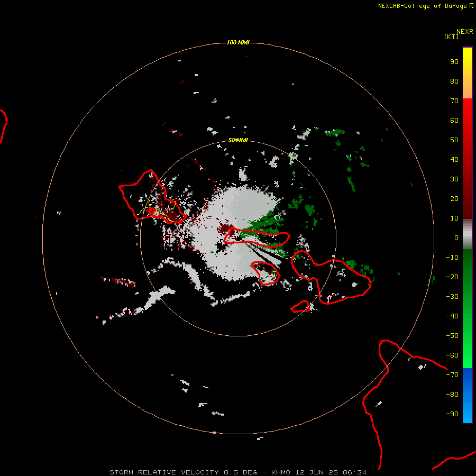The height and width of the screenshot is (476, 476).
Task: Click the positive 20 knot scale label
Action: 454,199
